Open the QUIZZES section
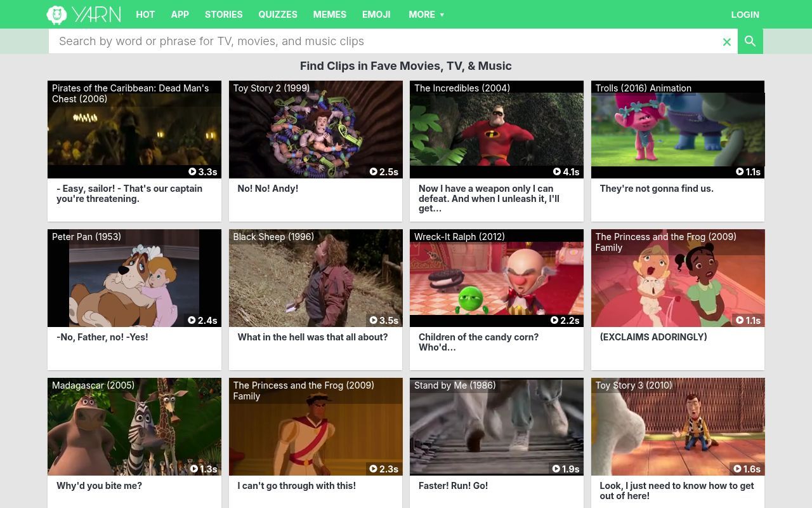This screenshot has height=508, width=812. (278, 15)
